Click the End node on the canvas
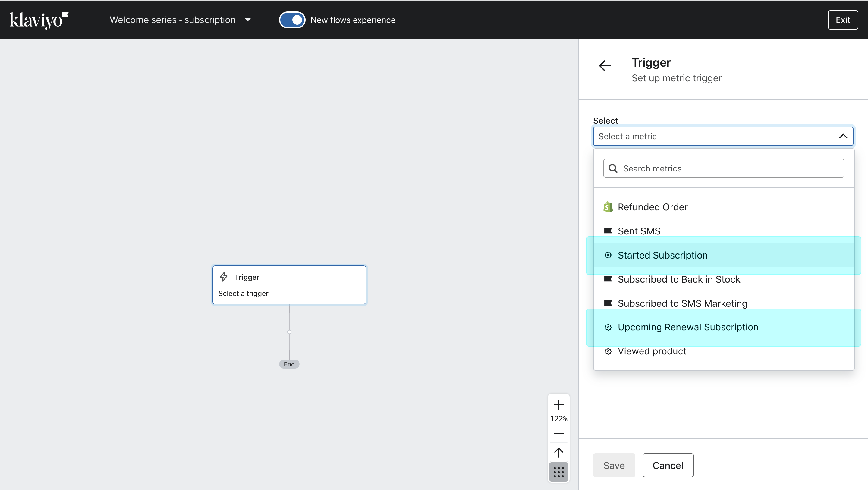The height and width of the screenshot is (490, 868). [289, 364]
